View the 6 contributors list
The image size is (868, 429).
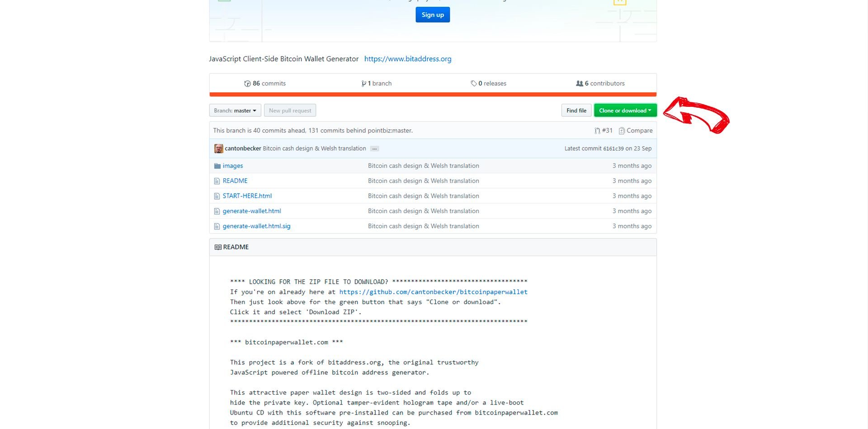pos(604,83)
